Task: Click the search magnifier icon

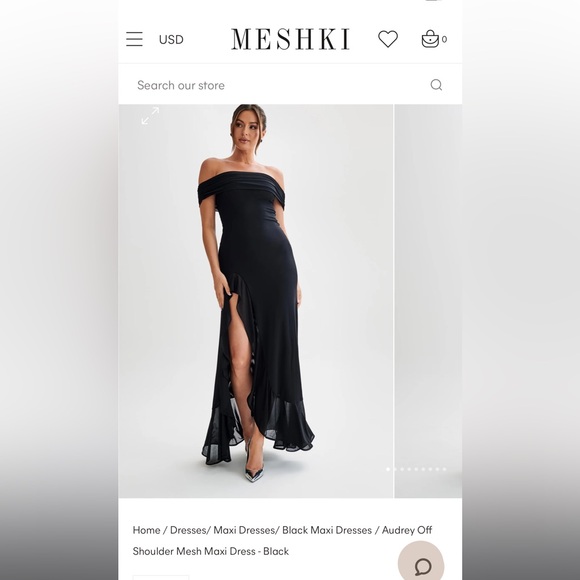Action: point(436,85)
